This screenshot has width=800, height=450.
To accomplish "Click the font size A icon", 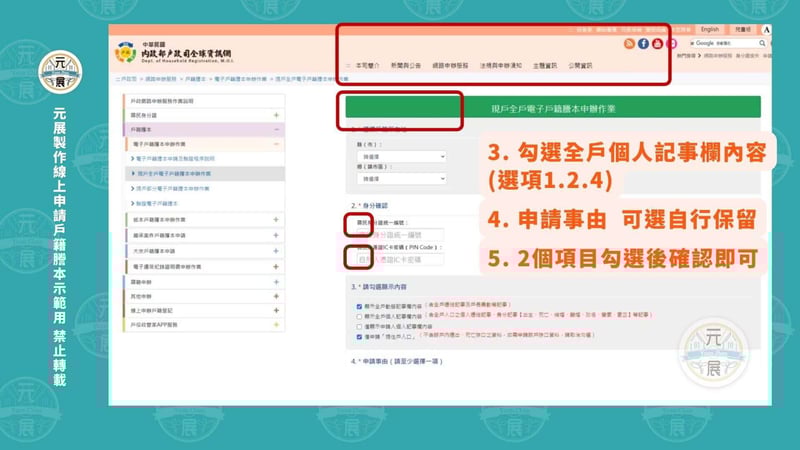I will click(x=766, y=30).
